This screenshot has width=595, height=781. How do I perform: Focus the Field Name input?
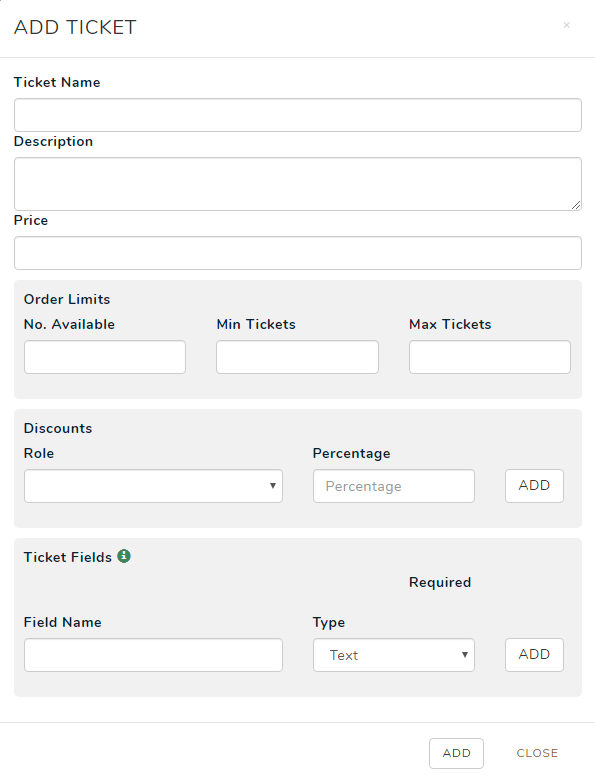153,655
